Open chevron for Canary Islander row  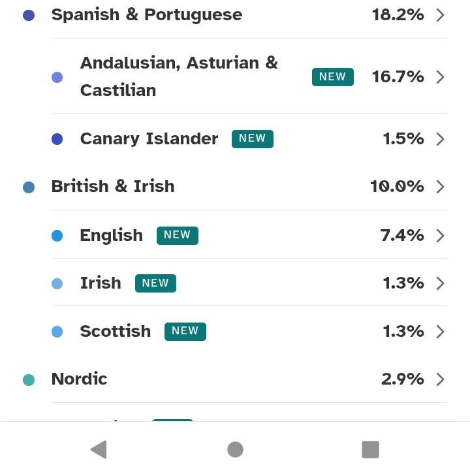tap(440, 139)
